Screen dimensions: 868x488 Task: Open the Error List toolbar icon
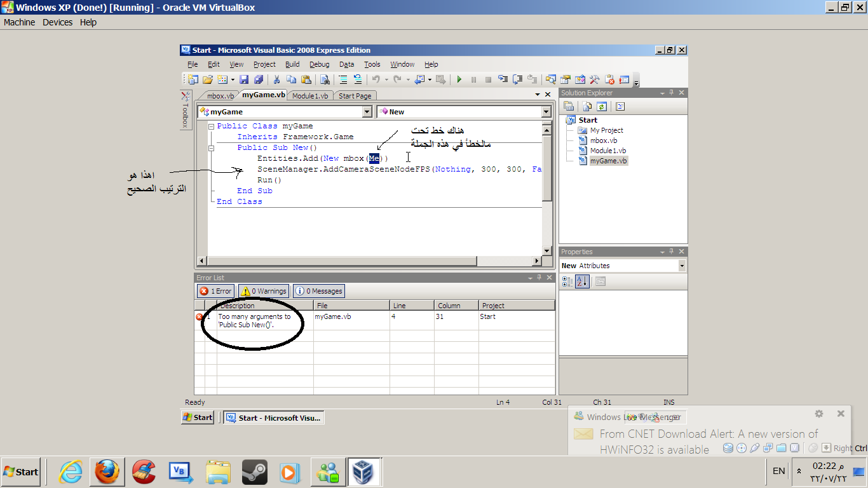[609, 79]
